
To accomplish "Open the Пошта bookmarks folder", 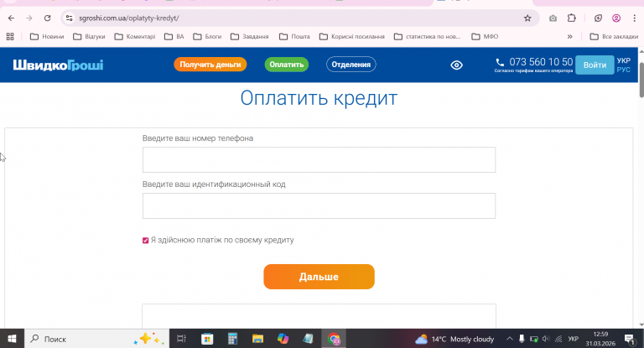I will [x=294, y=37].
